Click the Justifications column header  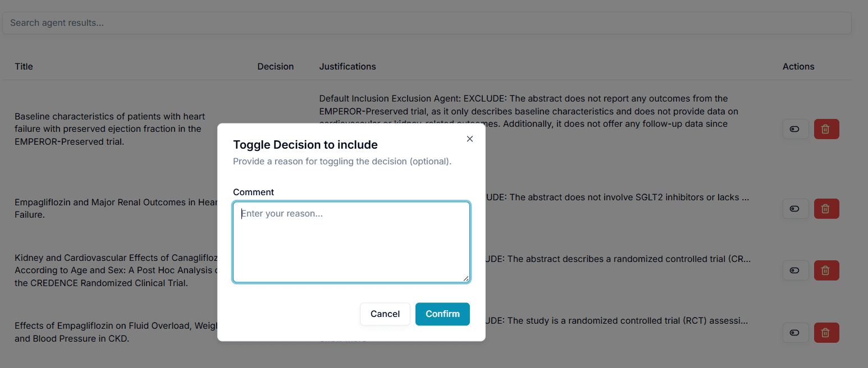[x=347, y=66]
